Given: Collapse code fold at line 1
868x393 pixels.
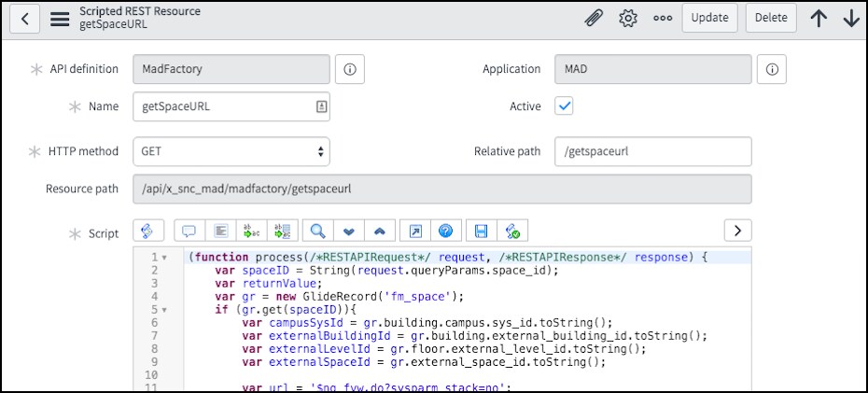Looking at the screenshot, I should pyautogui.click(x=164, y=258).
